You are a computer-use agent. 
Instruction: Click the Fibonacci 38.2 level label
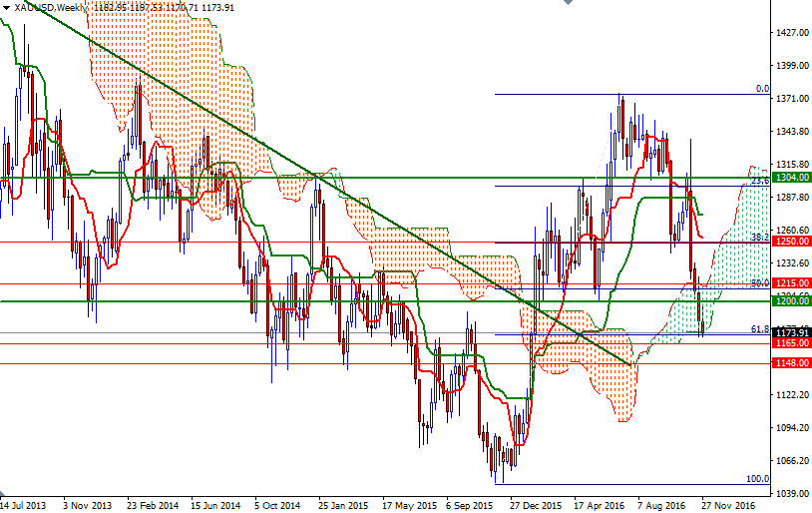click(758, 238)
